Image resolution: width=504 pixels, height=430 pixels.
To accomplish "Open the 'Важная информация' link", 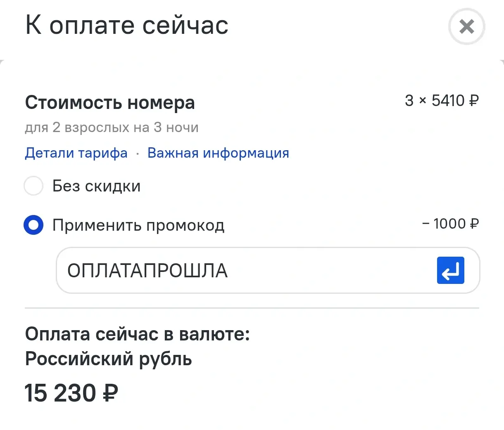I will click(218, 153).
